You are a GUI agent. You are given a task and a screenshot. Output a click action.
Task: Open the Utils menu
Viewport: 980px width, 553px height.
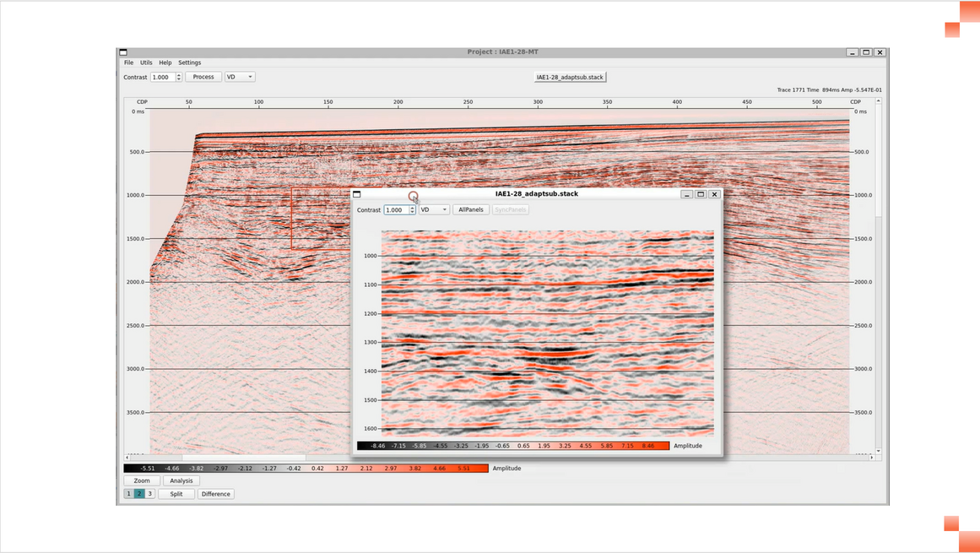[x=146, y=62]
